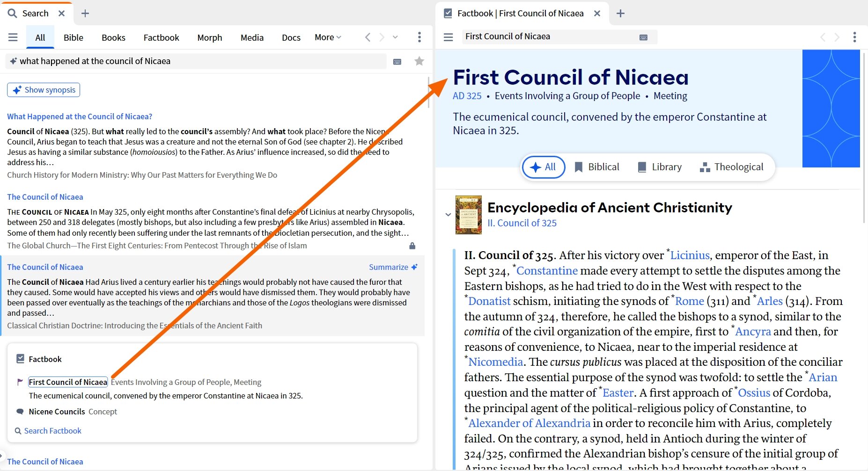Open search panel kebab options menu
This screenshot has width=868, height=471.
pos(419,37)
